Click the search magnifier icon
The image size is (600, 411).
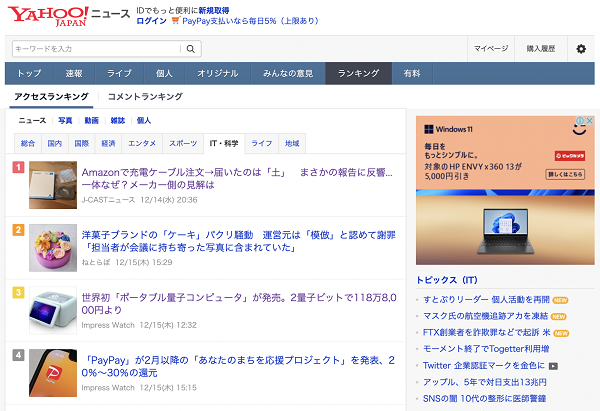point(191,49)
